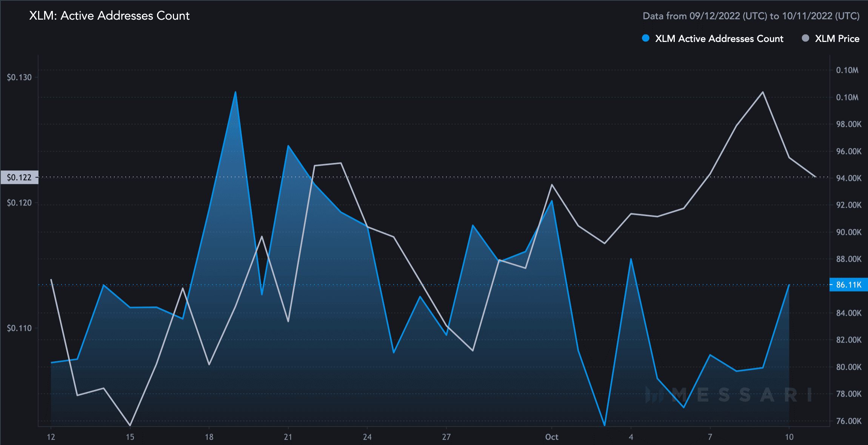The image size is (868, 445).
Task: Click the date label 4 on x-axis
Action: pyautogui.click(x=631, y=437)
